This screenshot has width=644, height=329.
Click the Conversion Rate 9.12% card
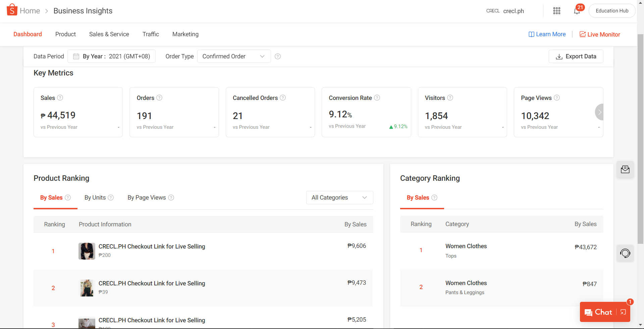click(x=366, y=112)
